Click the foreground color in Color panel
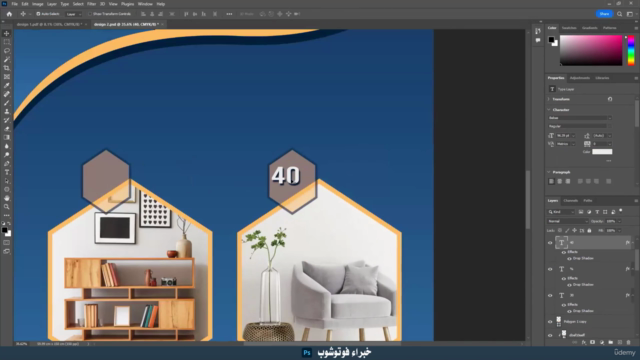 click(551, 40)
